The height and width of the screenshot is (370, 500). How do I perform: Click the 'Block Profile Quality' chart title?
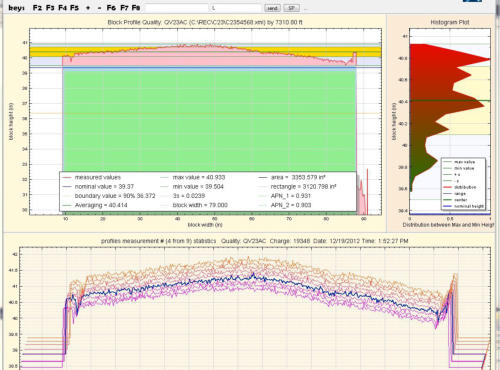coord(205,22)
